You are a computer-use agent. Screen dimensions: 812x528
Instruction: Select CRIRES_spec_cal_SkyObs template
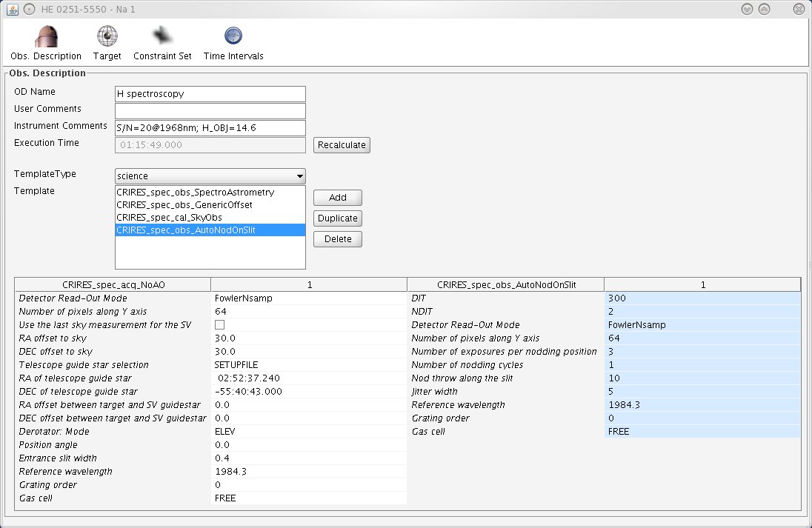point(210,218)
